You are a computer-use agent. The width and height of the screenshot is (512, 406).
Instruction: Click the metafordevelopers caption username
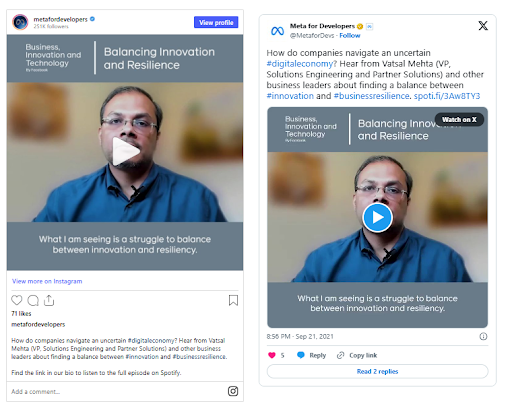pos(38,324)
